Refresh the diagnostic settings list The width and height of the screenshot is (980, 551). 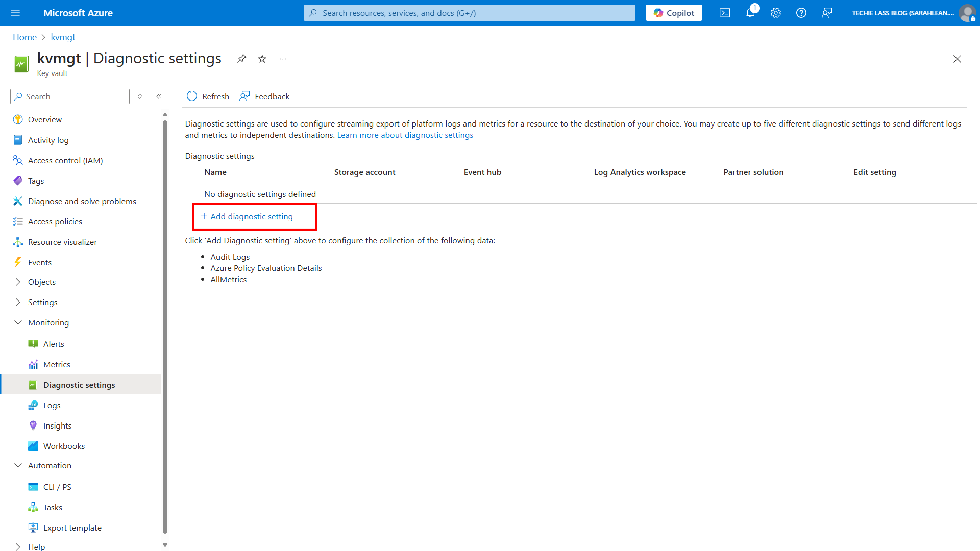(207, 96)
